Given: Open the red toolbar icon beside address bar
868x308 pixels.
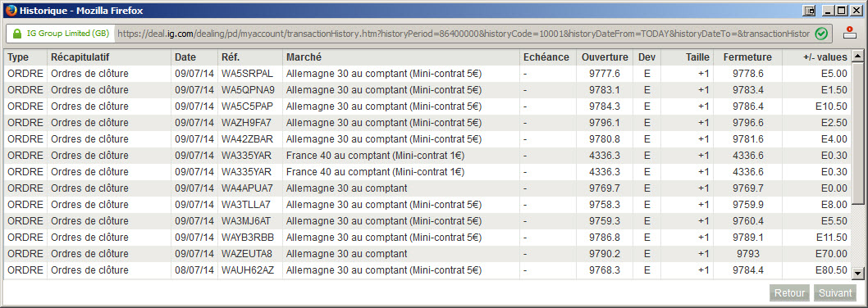Looking at the screenshot, I should (849, 33).
